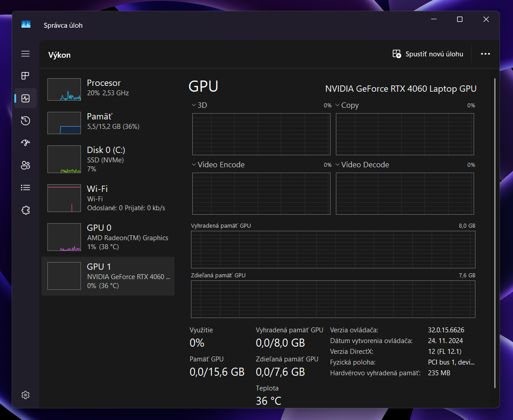Open Task Manager settings gear
513x420 pixels.
coord(25,395)
